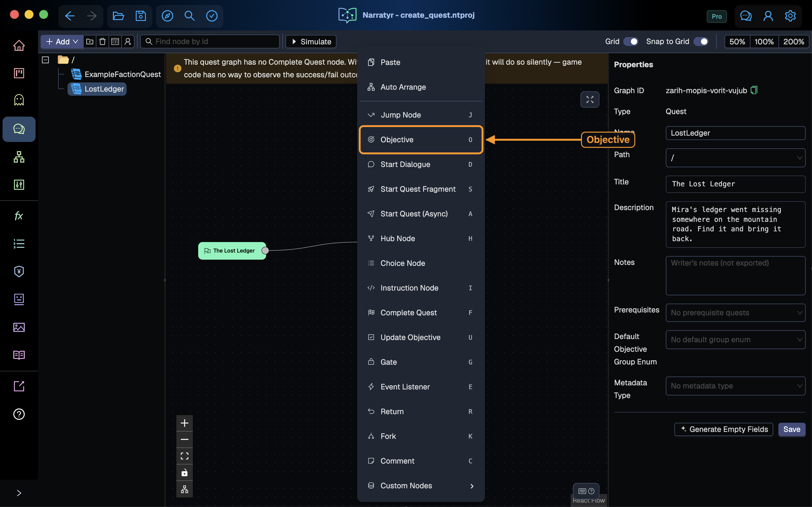The height and width of the screenshot is (507, 812).
Task: Select Complete Quest menu entry
Action: click(x=420, y=312)
